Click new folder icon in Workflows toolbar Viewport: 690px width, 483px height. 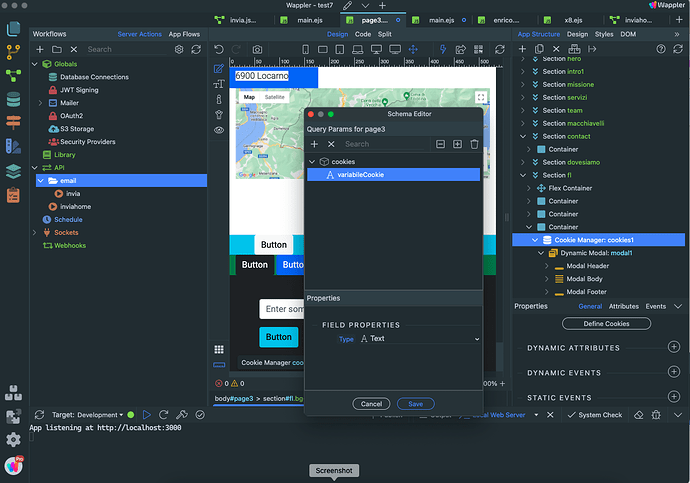tap(57, 49)
